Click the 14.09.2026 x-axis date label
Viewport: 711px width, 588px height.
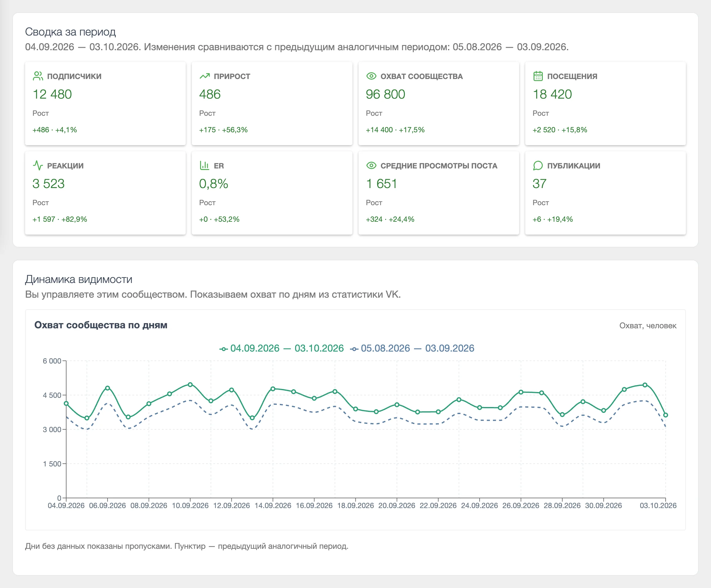(x=273, y=505)
